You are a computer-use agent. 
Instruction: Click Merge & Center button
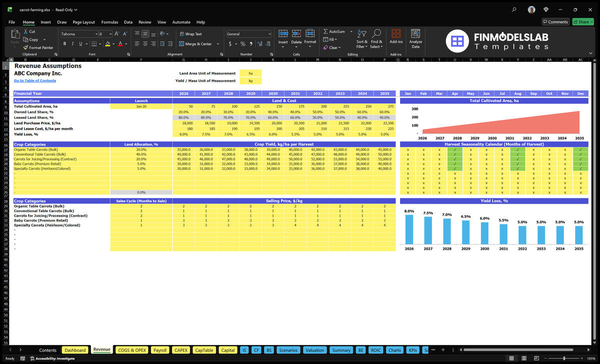click(195, 44)
